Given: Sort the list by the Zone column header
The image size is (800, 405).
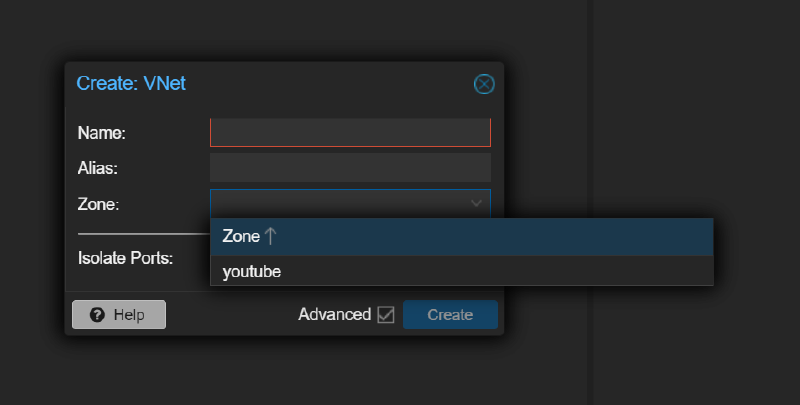Looking at the screenshot, I should [x=240, y=237].
